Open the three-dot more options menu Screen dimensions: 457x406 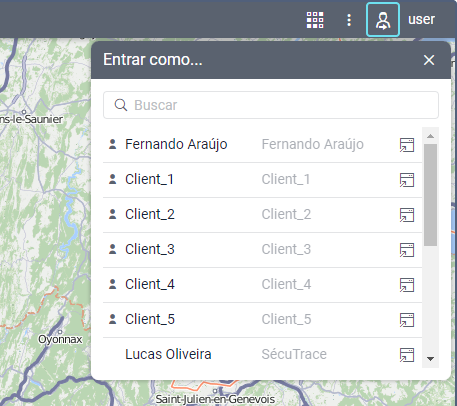pyautogui.click(x=349, y=20)
